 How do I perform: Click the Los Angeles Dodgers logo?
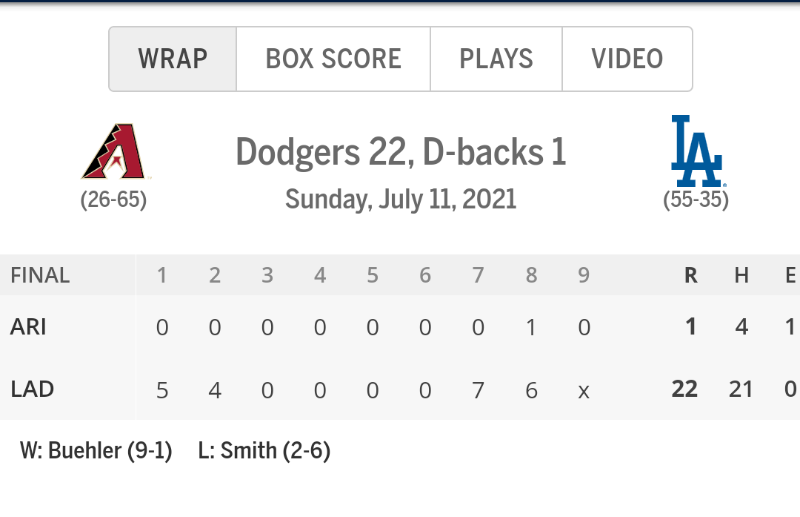coord(697,151)
